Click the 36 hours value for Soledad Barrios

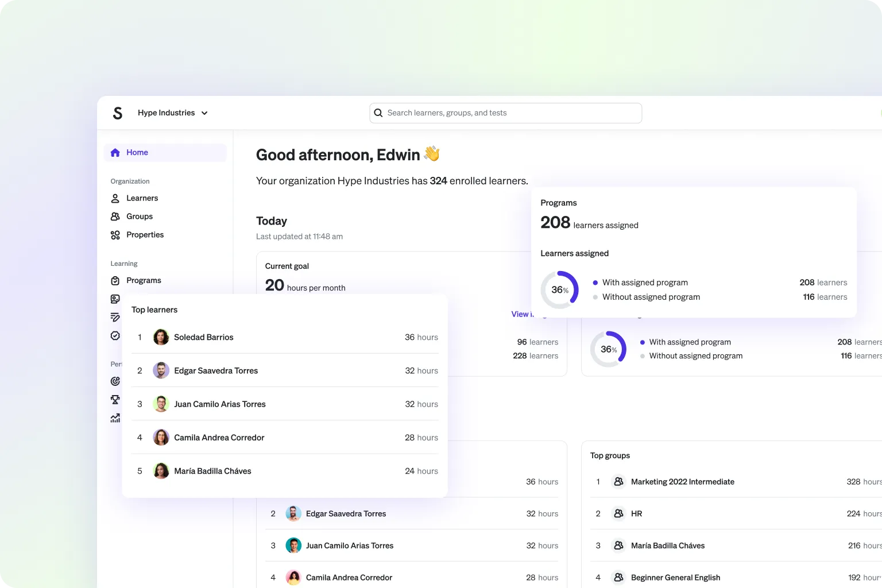coord(421,337)
